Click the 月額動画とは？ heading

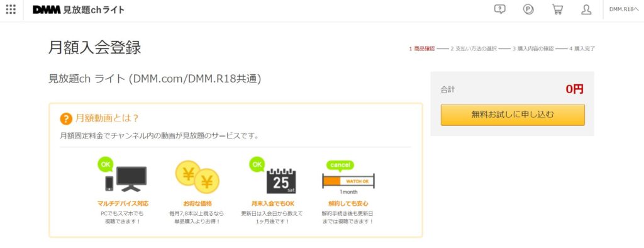[108, 119]
